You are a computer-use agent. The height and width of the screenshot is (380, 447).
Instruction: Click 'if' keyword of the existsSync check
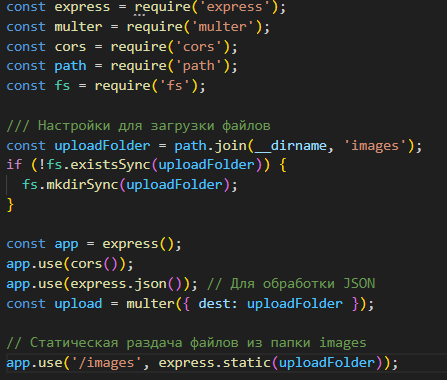pos(14,165)
